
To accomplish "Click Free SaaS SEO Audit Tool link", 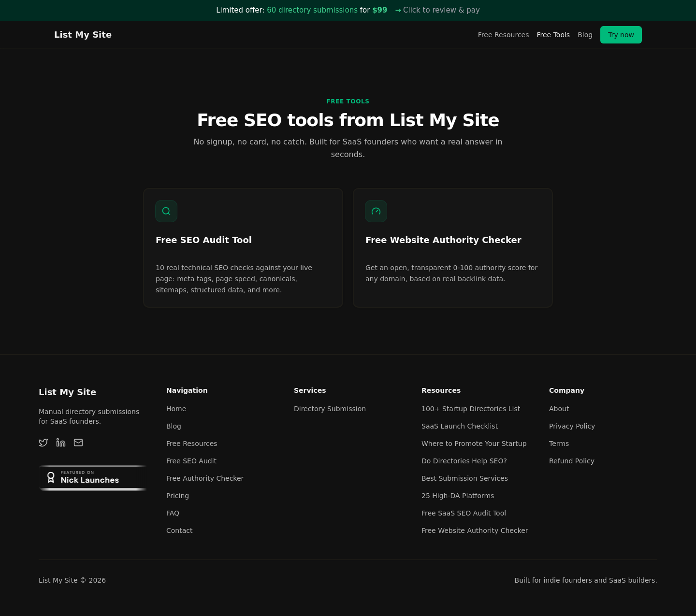I will (464, 513).
